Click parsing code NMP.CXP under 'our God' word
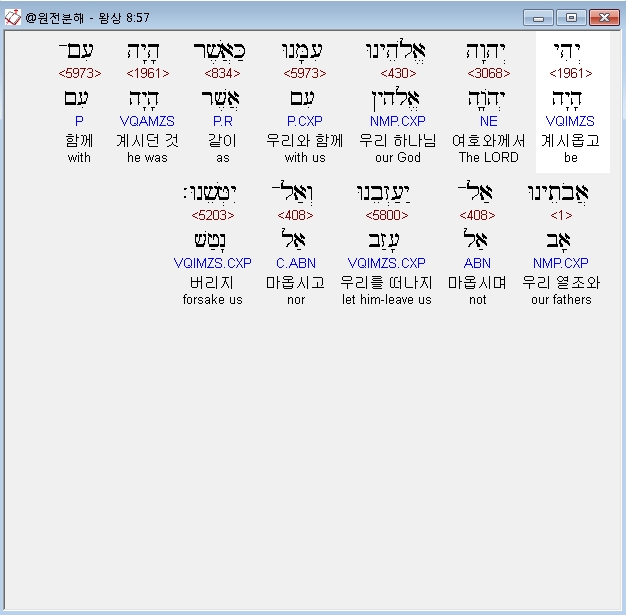Screen dimensions: 626x615 pyautogui.click(x=398, y=121)
